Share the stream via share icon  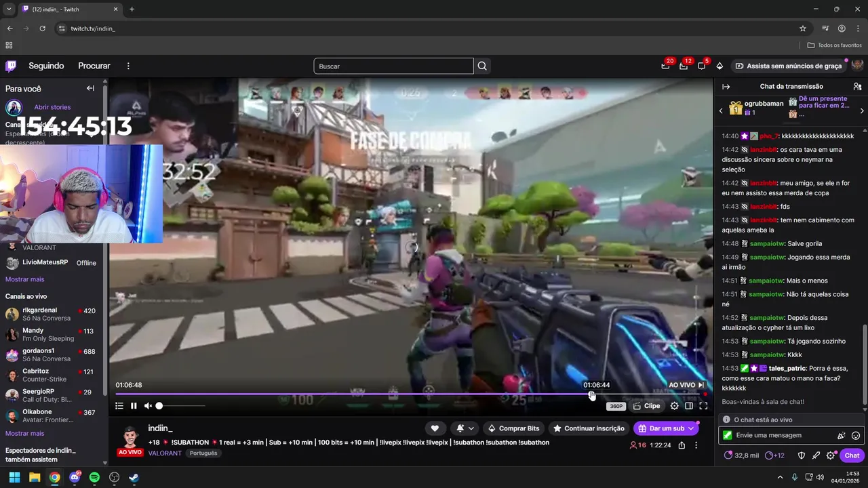[682, 445]
